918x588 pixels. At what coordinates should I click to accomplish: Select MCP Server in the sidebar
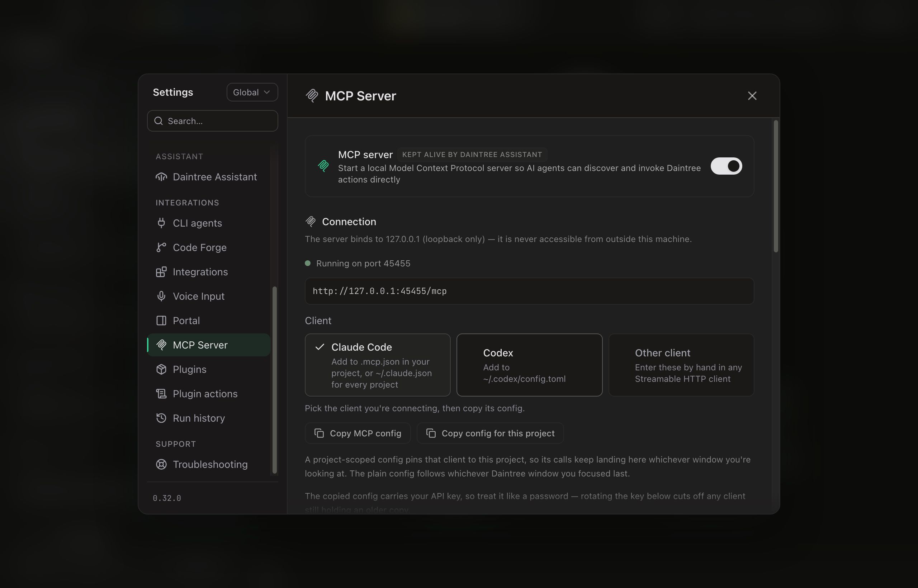(208, 345)
